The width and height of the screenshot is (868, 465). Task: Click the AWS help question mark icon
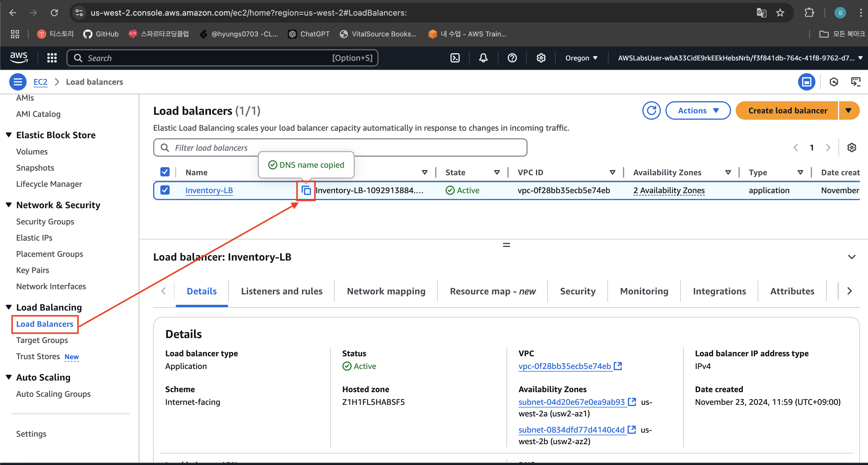click(512, 58)
